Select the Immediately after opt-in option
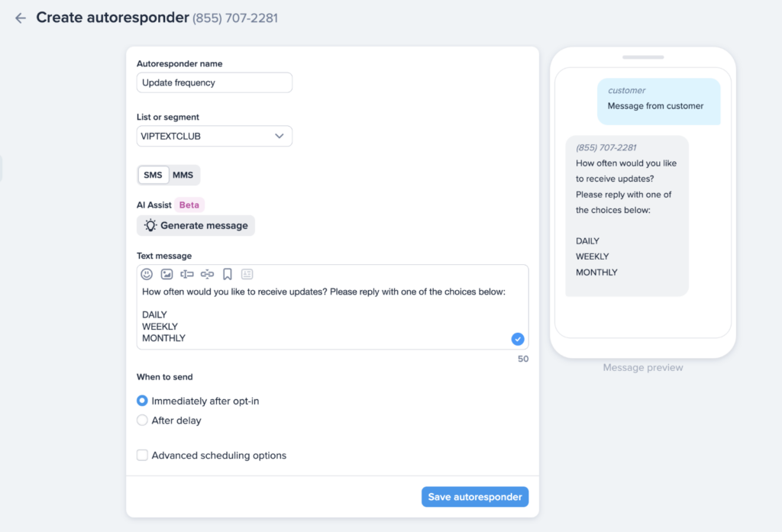Screen dimensions: 782x532 (x=142, y=400)
